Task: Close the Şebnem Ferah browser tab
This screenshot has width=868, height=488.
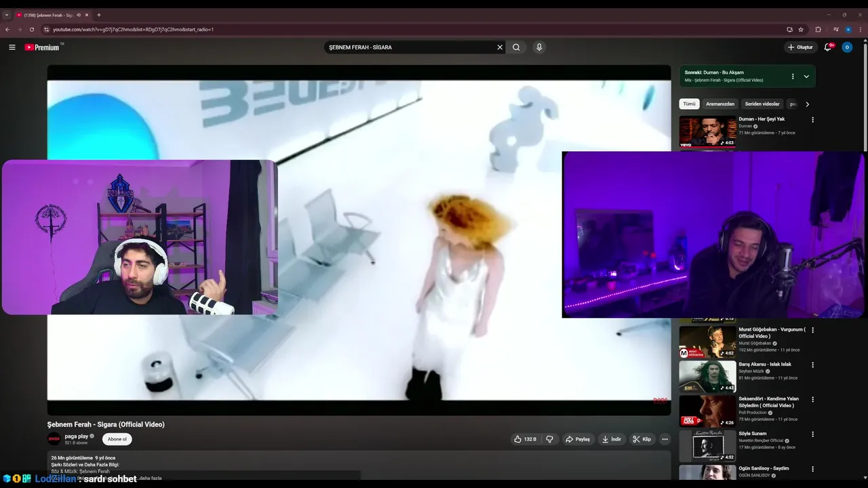Action: (87, 15)
